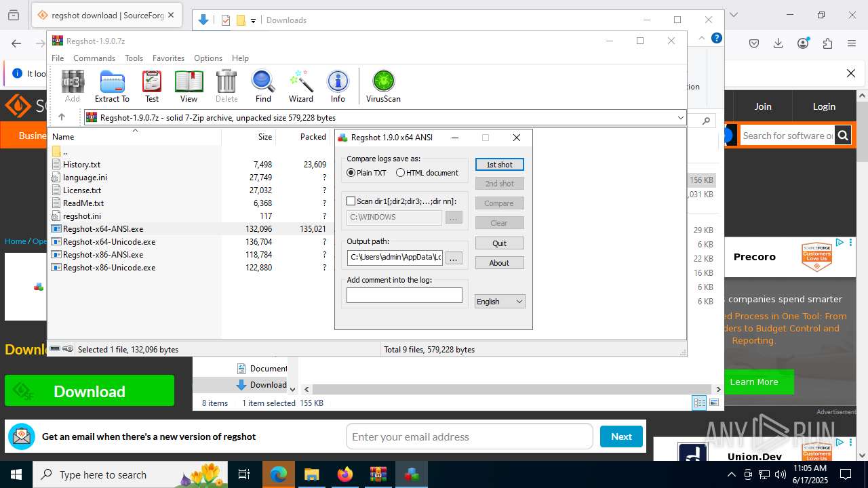This screenshot has height=488, width=868.
Task: Open notification center on taskbar
Action: click(x=846, y=474)
